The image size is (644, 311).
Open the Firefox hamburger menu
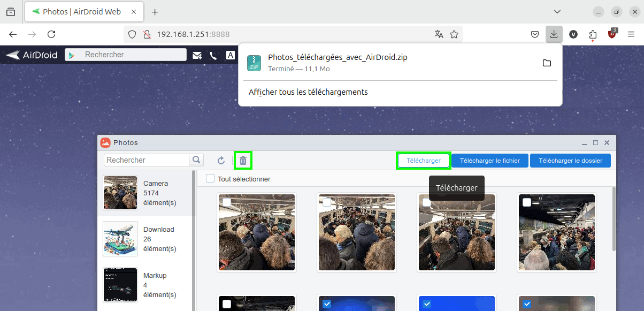631,34
